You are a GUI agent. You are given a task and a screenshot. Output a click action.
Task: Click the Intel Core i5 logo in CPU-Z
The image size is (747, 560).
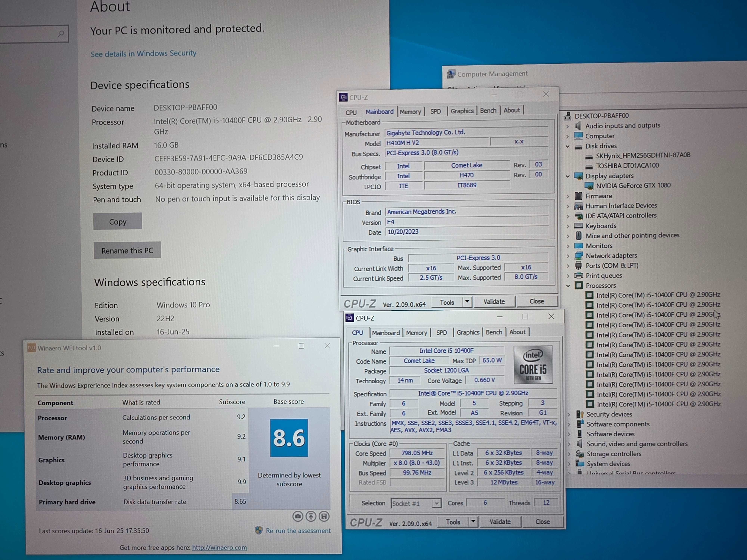pyautogui.click(x=533, y=365)
